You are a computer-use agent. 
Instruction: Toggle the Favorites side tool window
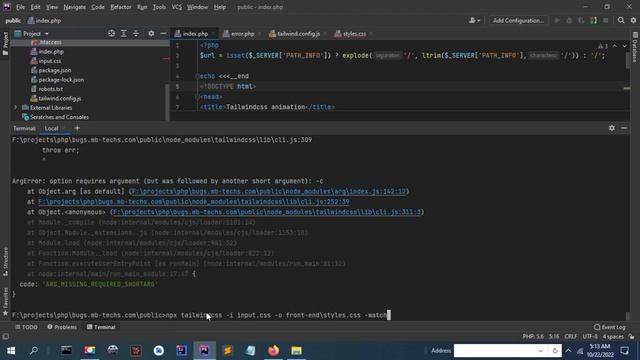click(x=5, y=302)
